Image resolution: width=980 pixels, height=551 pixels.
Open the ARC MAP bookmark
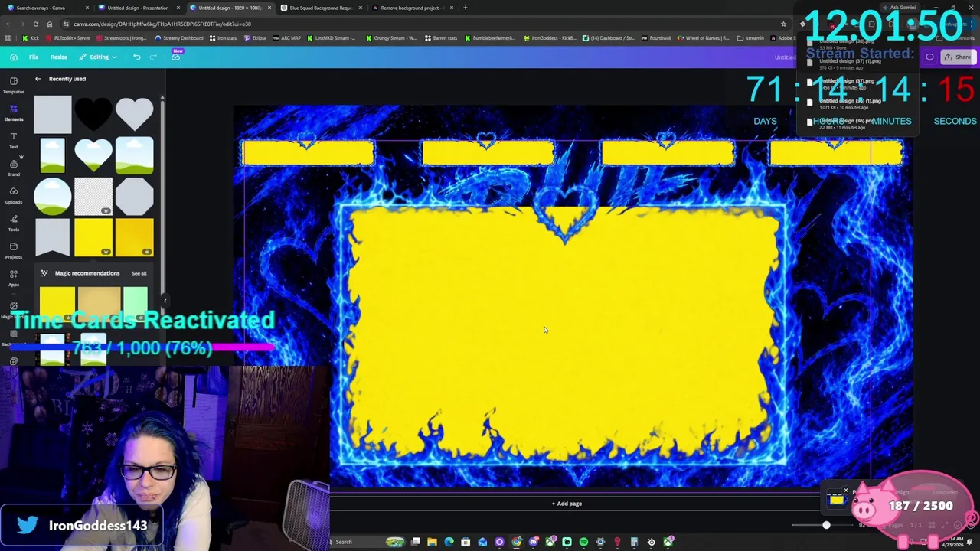point(286,38)
